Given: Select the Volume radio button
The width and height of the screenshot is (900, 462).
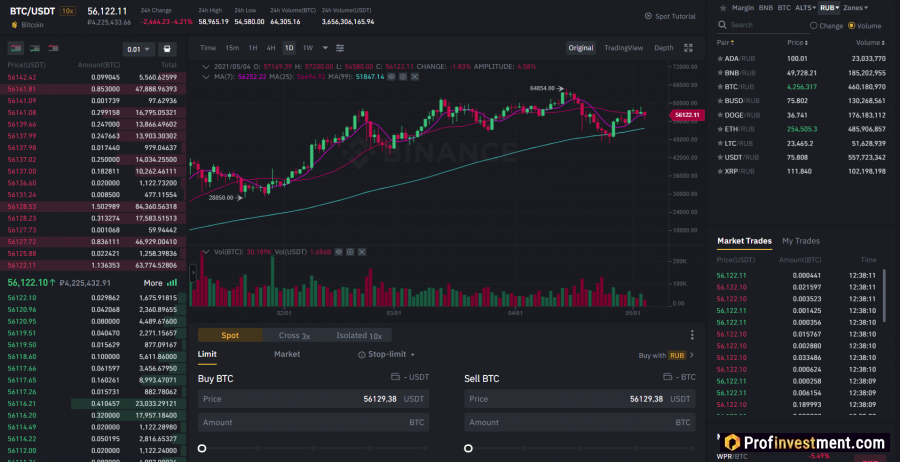Looking at the screenshot, I should 851,26.
